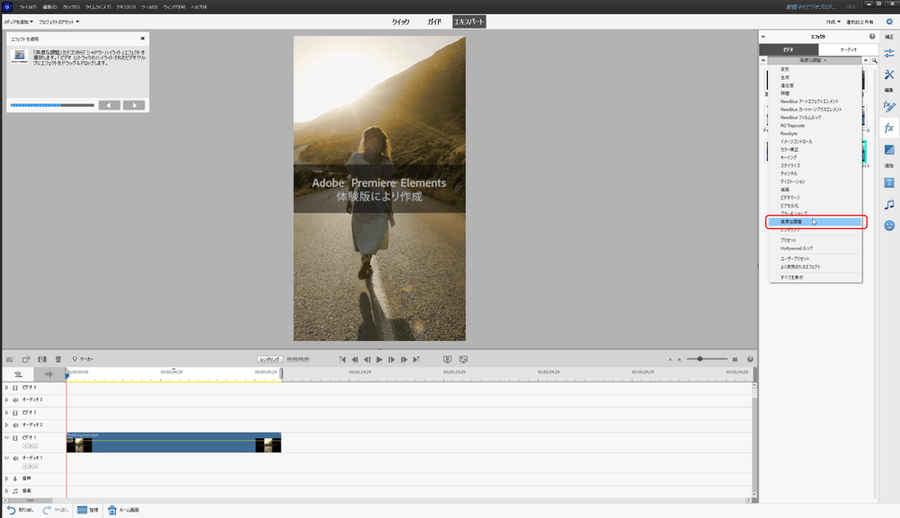Collapse the ビデオ 1 track
Screen dimensions: 900x518
click(6, 438)
